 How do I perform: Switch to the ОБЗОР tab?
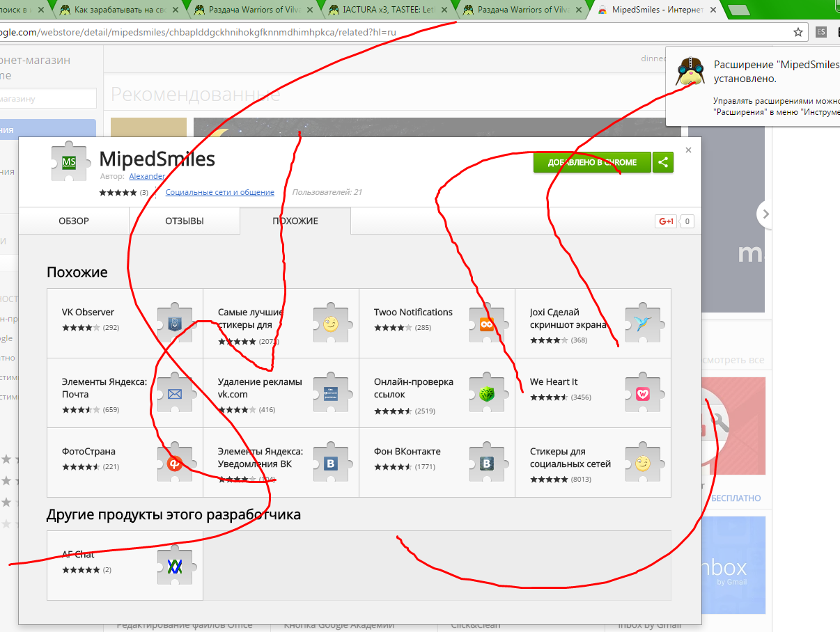pyautogui.click(x=74, y=221)
